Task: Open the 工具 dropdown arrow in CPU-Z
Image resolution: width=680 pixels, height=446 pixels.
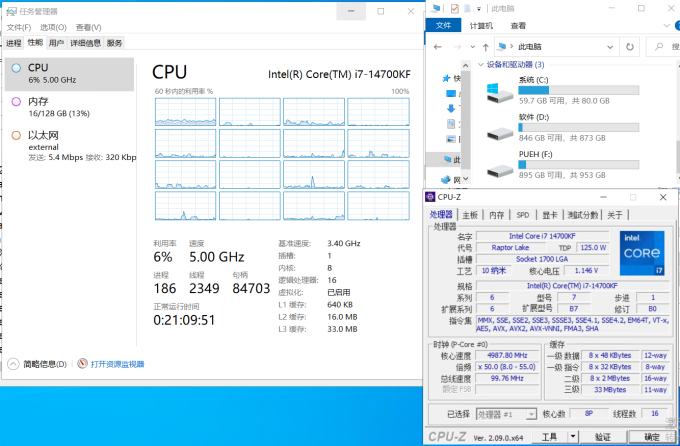Action: pos(573,437)
